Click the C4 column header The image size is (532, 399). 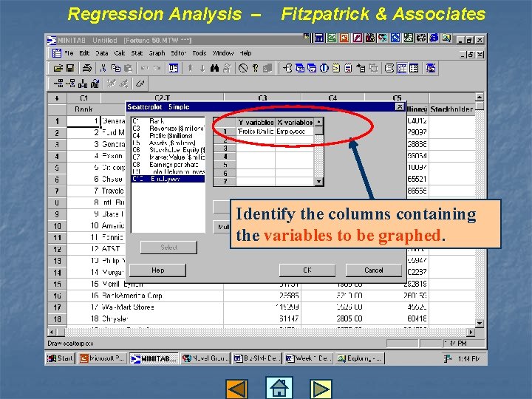(x=332, y=98)
